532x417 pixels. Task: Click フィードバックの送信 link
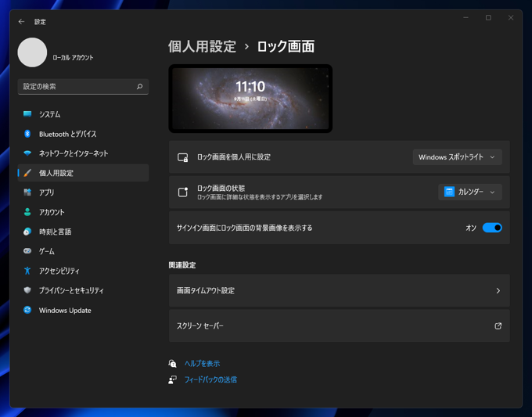[x=210, y=379]
